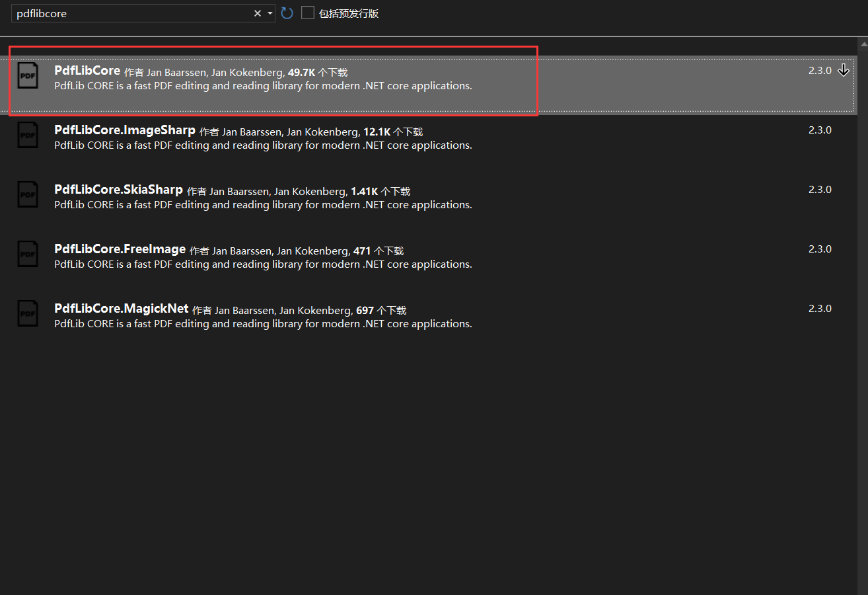Open the search history dropdown arrow
This screenshot has height=595, width=868.
(270, 13)
